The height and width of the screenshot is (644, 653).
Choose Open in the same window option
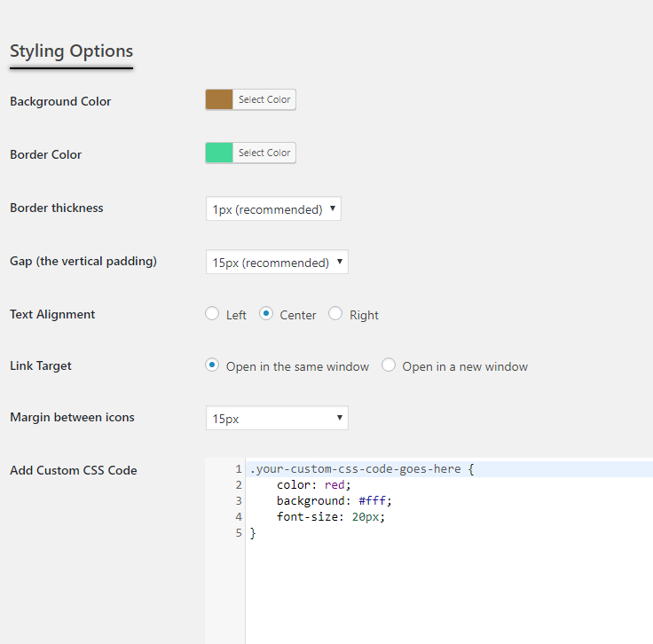click(x=212, y=365)
